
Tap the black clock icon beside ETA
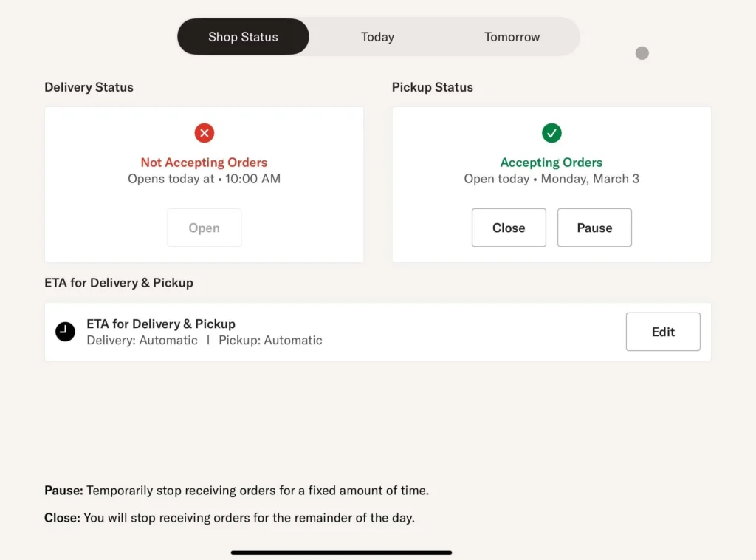point(65,332)
